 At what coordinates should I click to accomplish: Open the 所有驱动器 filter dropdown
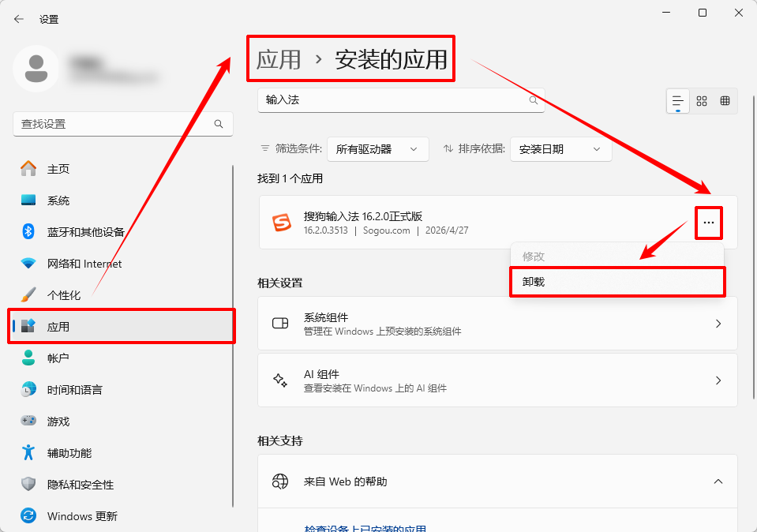(x=377, y=149)
